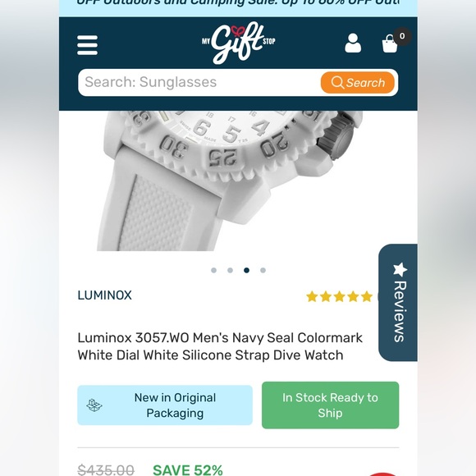Click the white watch product image
This screenshot has width=476, height=476.
[230, 181]
